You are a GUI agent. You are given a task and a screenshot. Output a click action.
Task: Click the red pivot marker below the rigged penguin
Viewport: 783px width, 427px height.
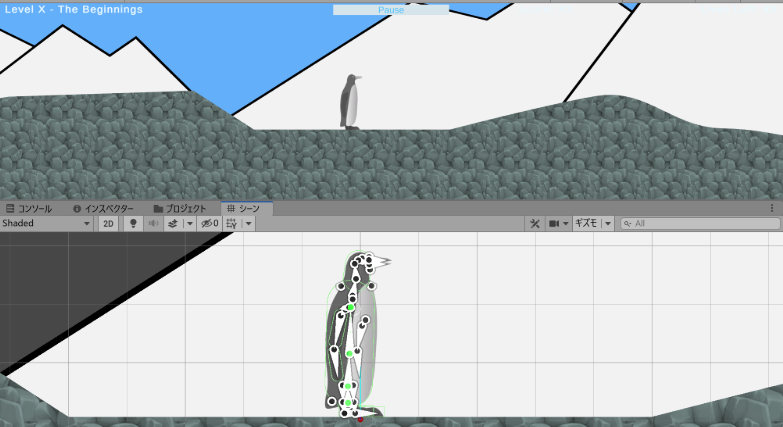360,420
